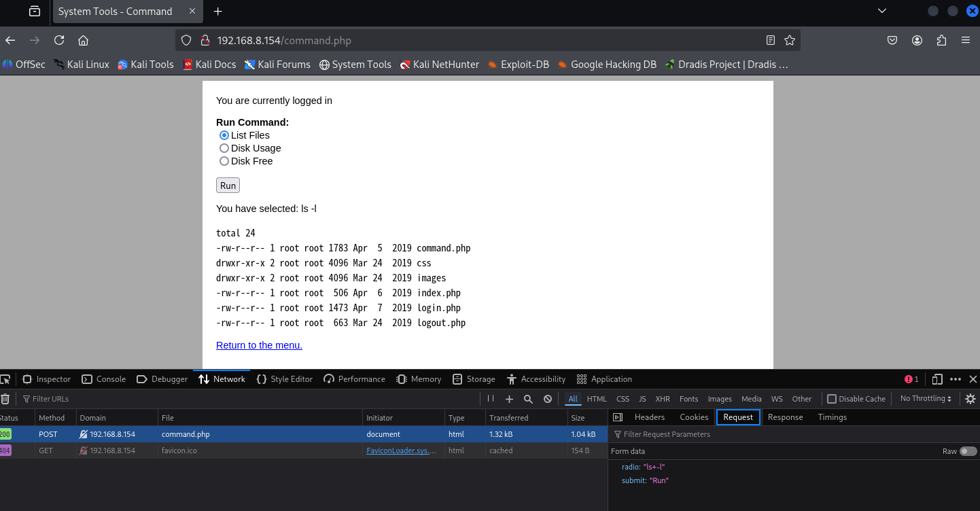The width and height of the screenshot is (980, 511).
Task: Click the browser reload page icon
Action: click(x=59, y=40)
